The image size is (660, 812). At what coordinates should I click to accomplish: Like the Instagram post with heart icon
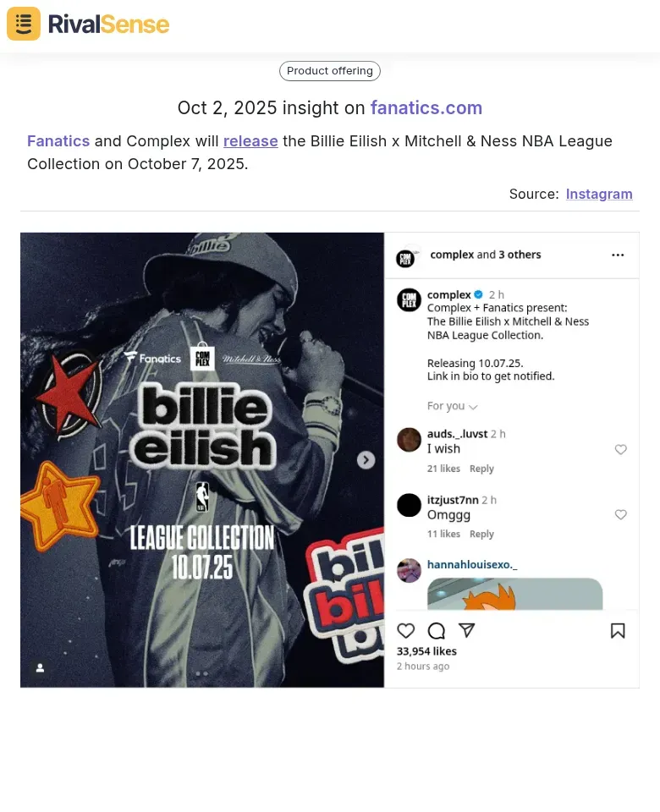(x=405, y=630)
